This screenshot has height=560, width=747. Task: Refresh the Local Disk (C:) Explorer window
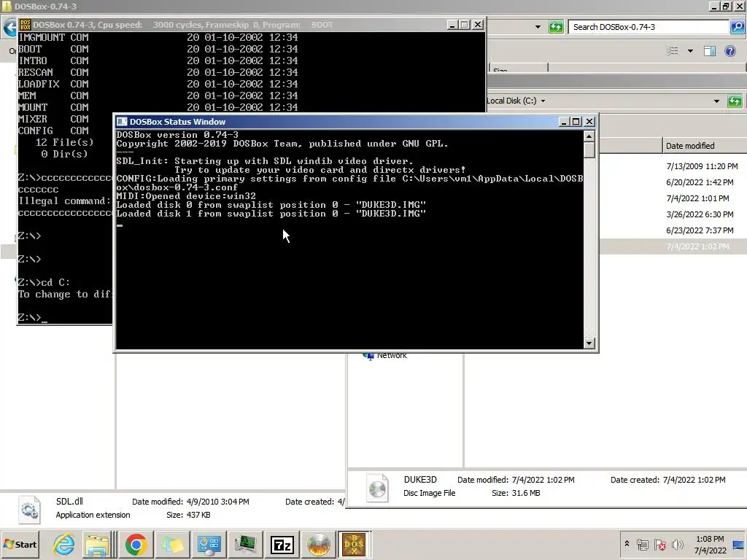click(735, 101)
